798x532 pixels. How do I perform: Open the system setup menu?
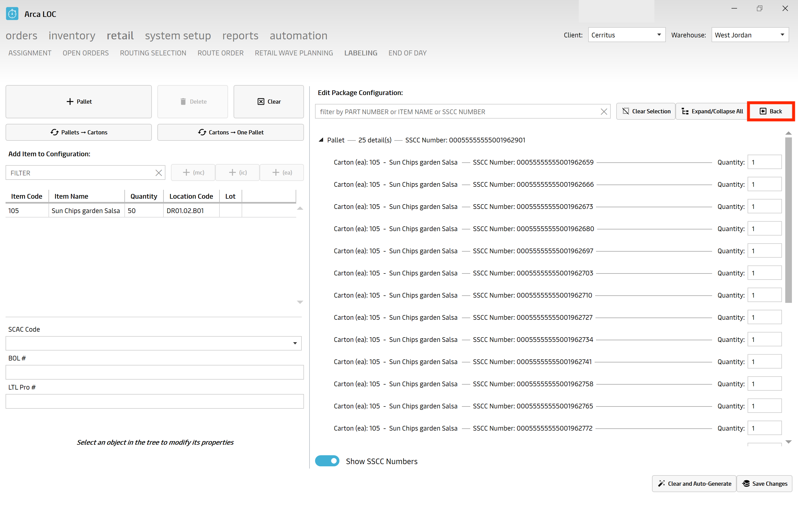tap(178, 36)
